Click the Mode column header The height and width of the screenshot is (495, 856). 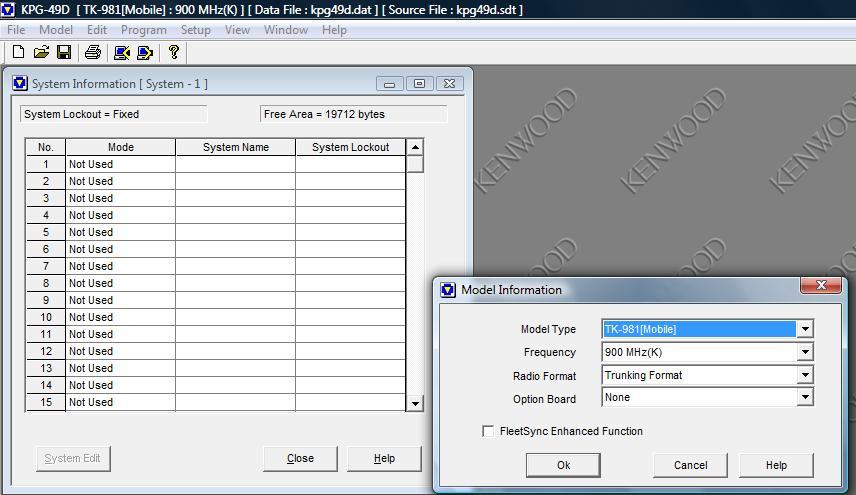tap(121, 147)
